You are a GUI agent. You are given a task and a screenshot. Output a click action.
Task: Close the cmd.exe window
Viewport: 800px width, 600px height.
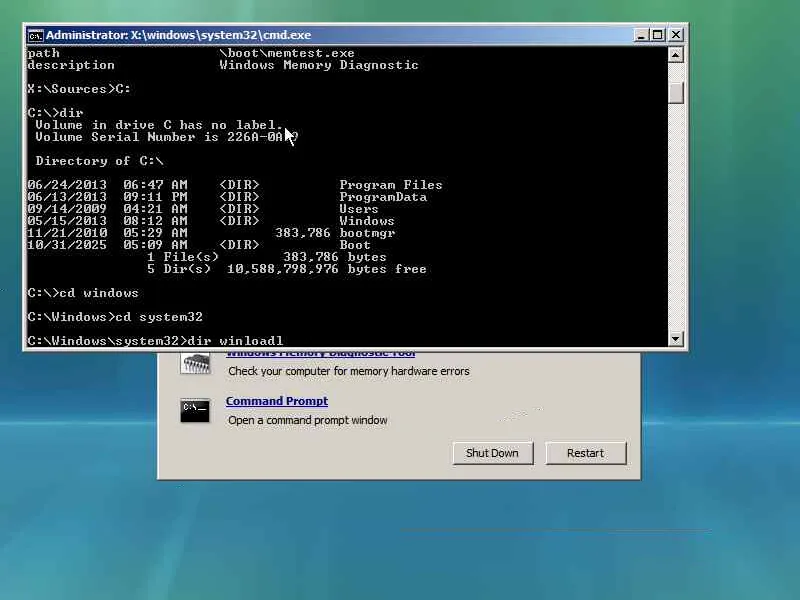coord(676,35)
